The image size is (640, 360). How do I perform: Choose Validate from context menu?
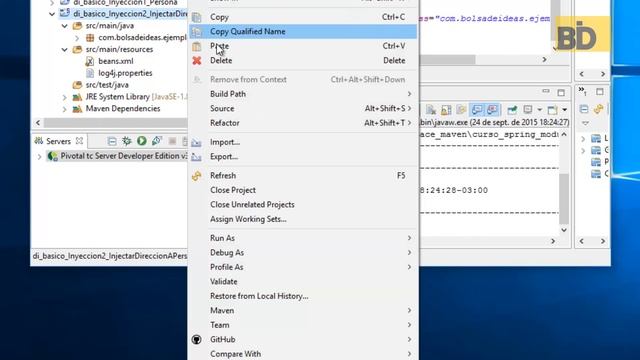point(303,282)
